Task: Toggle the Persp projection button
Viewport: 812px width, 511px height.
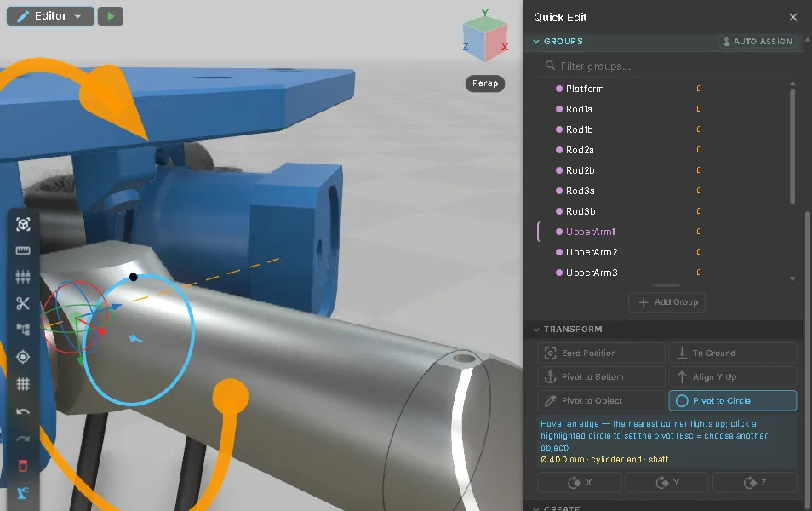Action: pyautogui.click(x=484, y=83)
